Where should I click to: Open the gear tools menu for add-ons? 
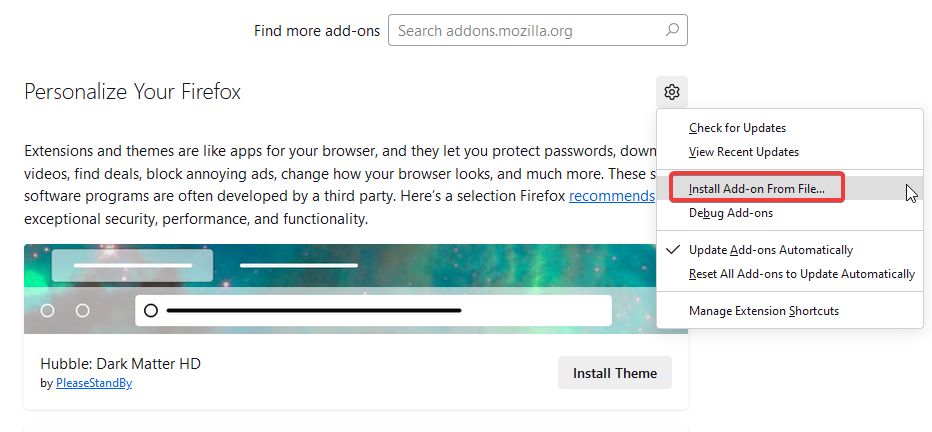coord(672,93)
